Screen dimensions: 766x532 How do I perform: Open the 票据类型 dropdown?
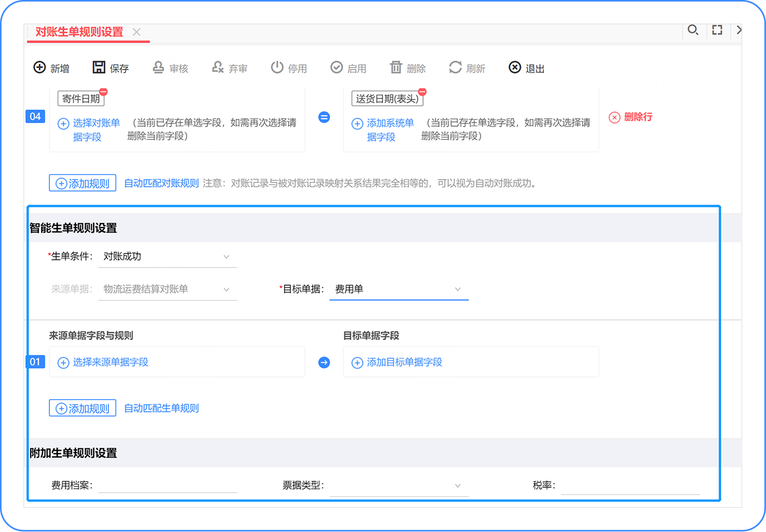pyautogui.click(x=398, y=485)
